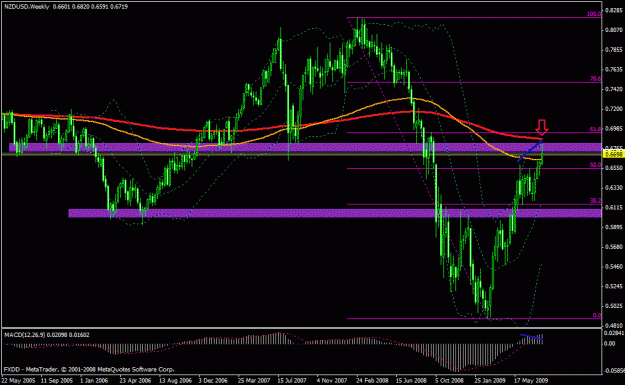Click the 5 Oct 2008 date label
Image resolution: width=625 pixels, height=385 pixels.
449,380
